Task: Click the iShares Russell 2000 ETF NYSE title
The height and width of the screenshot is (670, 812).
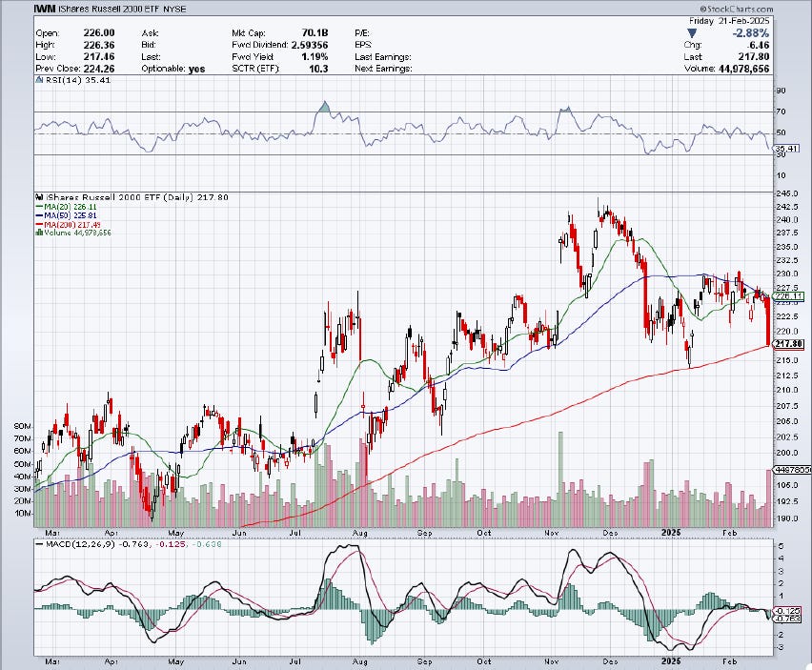Action: coord(122,9)
